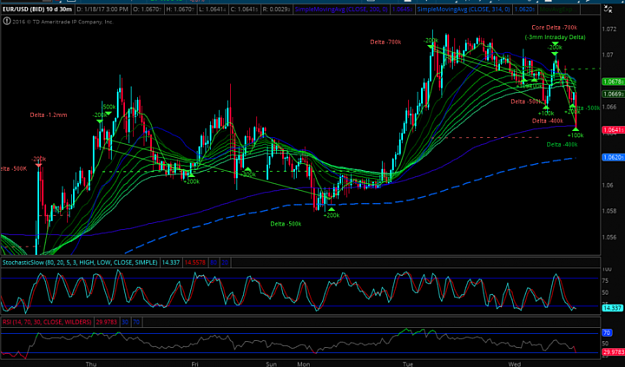Click the Tue label on the time axis
The height and width of the screenshot is (367, 625).
408,364
